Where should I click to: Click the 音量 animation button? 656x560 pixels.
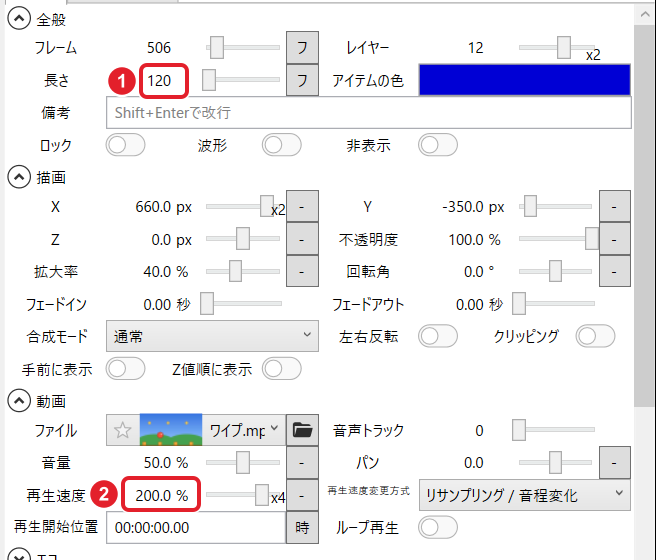coord(302,463)
